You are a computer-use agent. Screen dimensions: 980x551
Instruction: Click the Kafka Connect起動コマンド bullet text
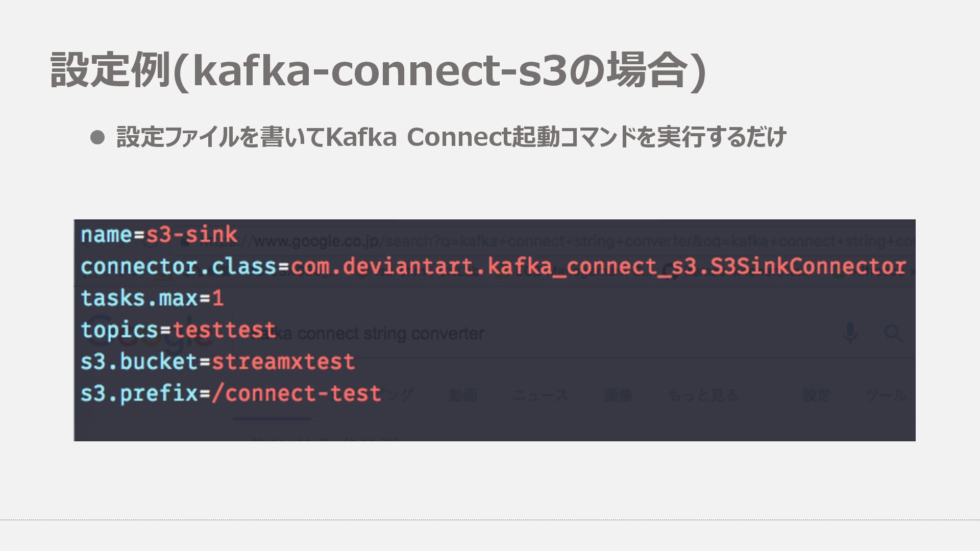point(451,137)
